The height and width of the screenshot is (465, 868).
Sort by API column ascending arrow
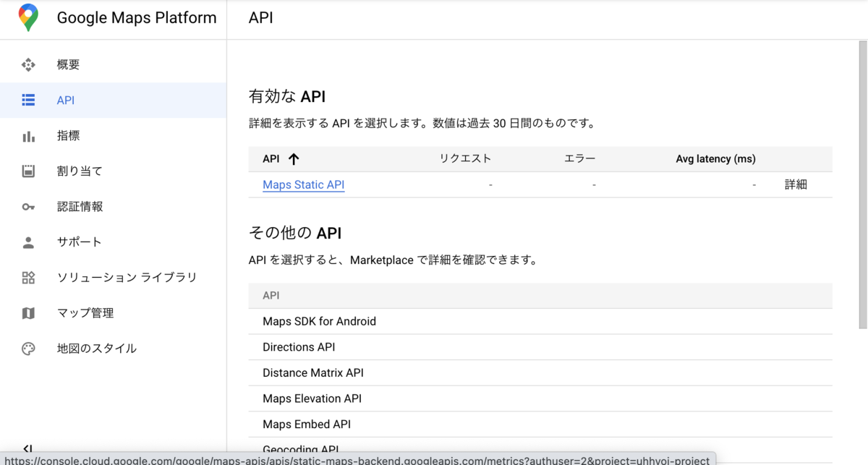click(294, 159)
